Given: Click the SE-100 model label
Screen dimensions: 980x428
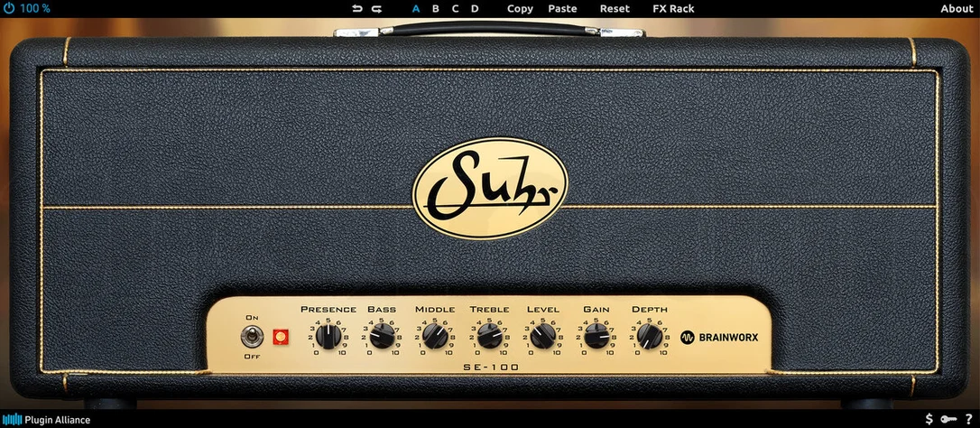Looking at the screenshot, I should point(491,368).
